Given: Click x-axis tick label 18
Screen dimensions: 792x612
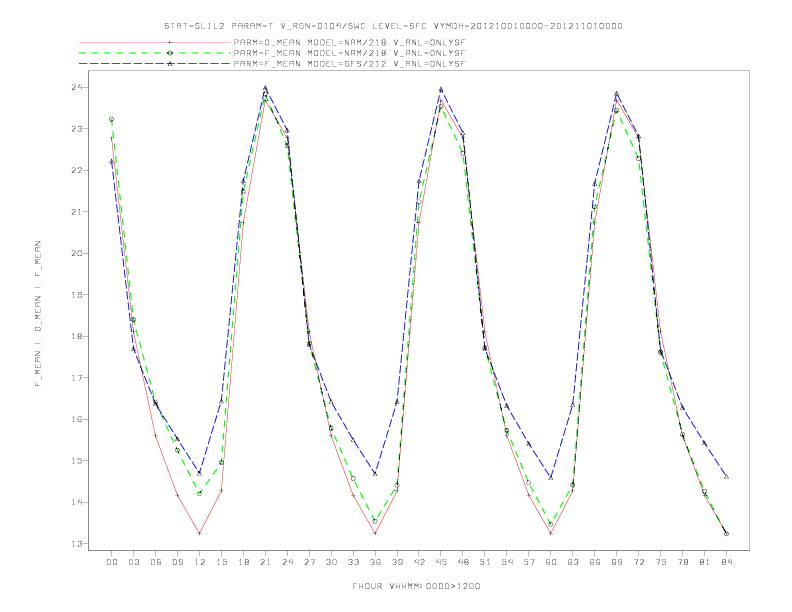Looking at the screenshot, I should pos(243,562).
